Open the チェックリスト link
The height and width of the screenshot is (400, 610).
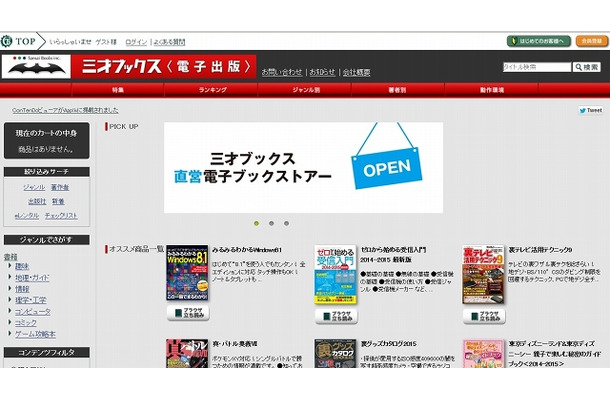61,215
